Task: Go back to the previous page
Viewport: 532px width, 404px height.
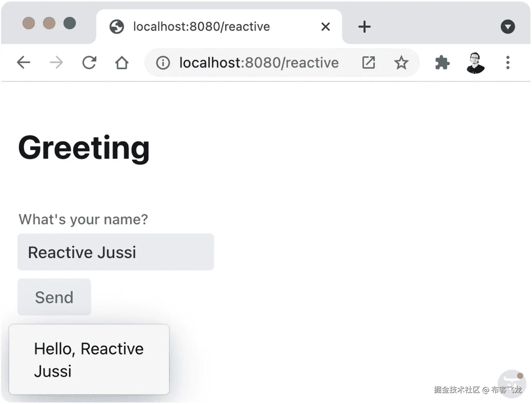Action: 23,63
